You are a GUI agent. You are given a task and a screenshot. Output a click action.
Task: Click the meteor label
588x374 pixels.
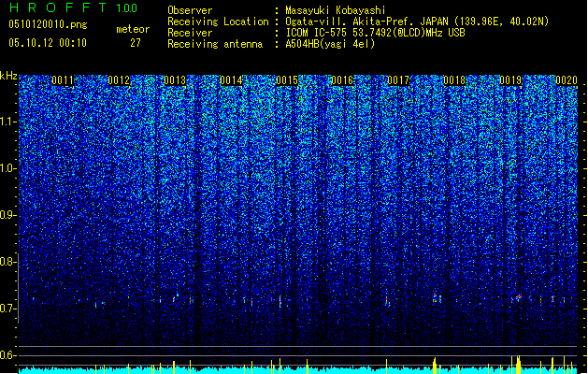pyautogui.click(x=133, y=29)
